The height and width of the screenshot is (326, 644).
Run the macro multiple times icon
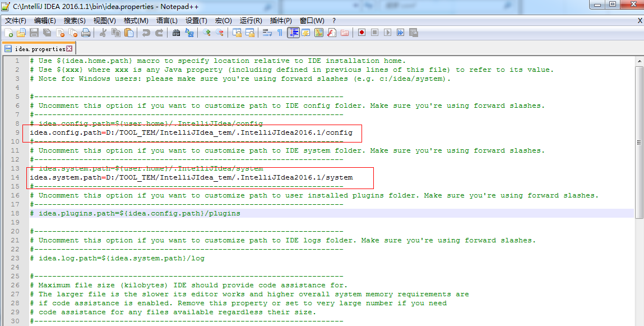tap(400, 33)
